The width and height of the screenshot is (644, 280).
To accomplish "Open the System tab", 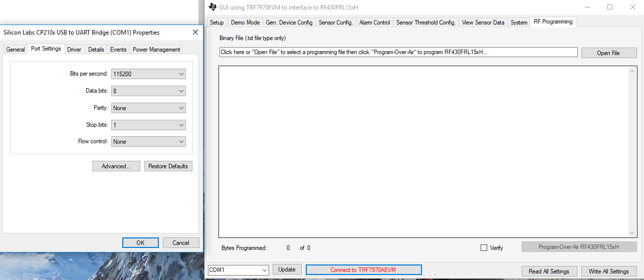I will [519, 23].
